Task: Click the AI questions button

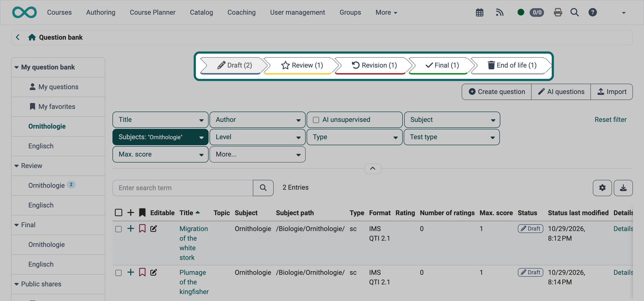Action: point(561,92)
